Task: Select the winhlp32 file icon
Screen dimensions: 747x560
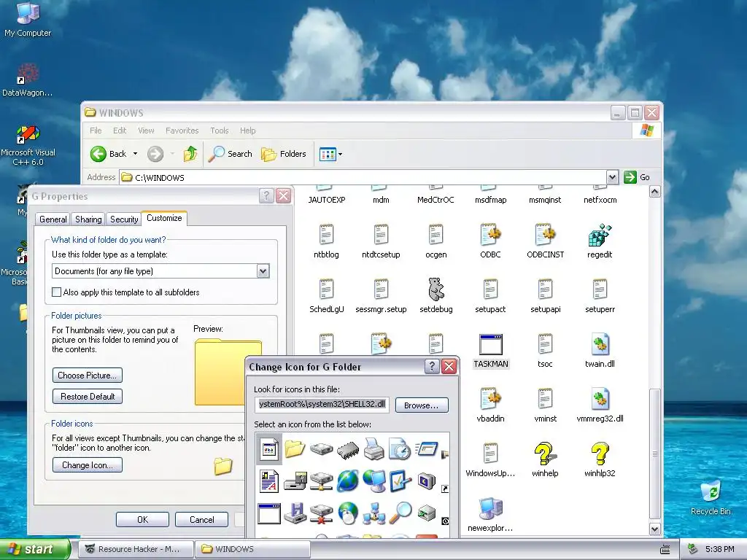Action: 600,460
